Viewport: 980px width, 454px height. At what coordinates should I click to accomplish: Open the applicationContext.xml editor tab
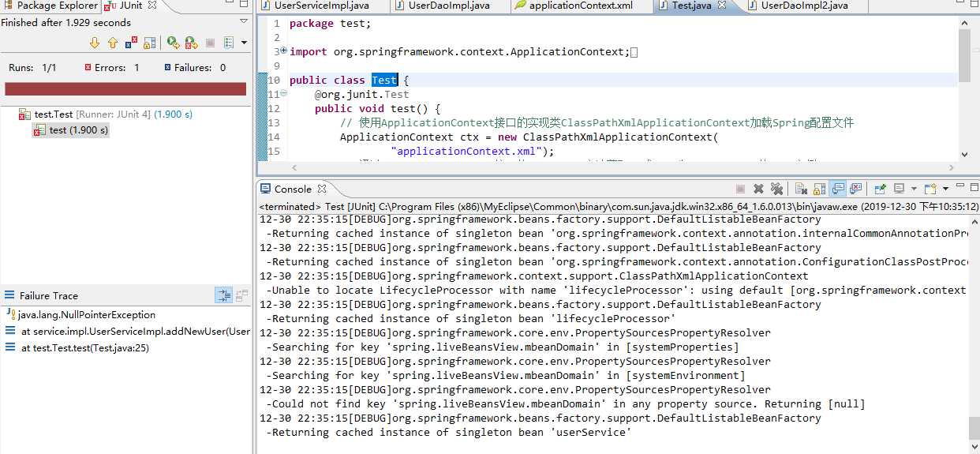coord(574,6)
